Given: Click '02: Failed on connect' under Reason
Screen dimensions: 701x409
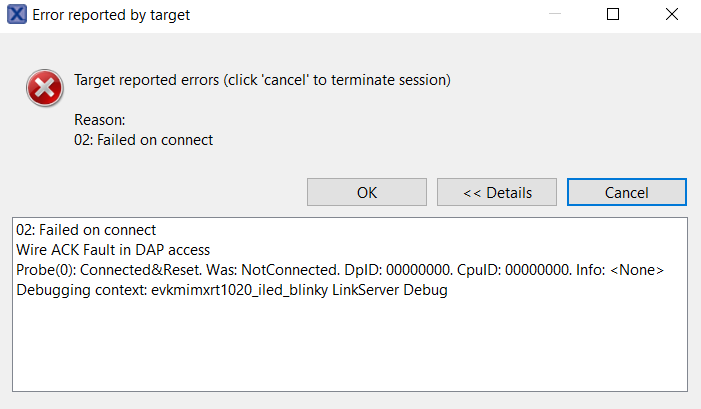Looking at the screenshot, I should [x=144, y=140].
